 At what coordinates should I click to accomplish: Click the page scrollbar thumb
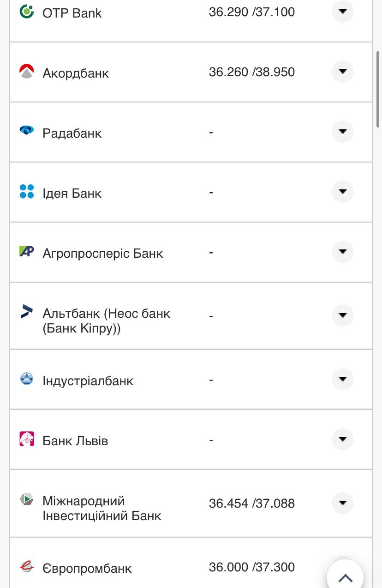click(x=378, y=89)
